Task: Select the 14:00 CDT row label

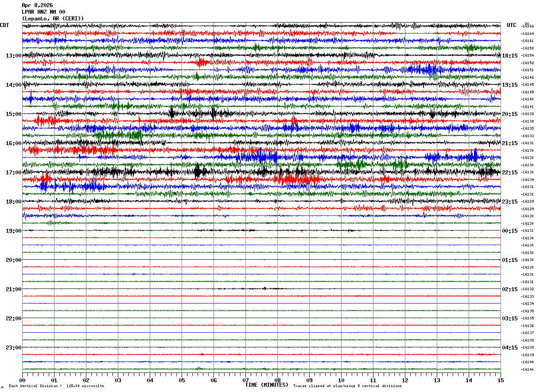Action: pyautogui.click(x=14, y=85)
